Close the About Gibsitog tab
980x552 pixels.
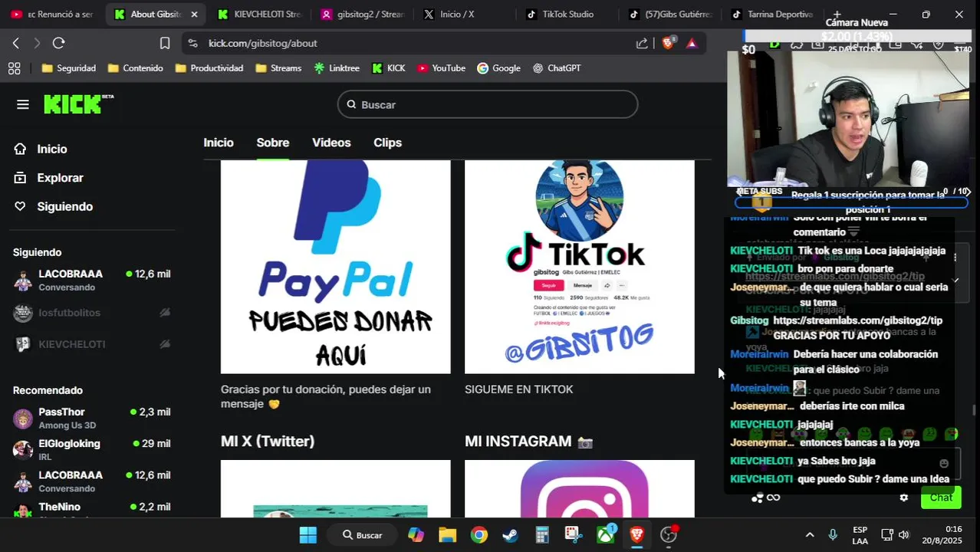coord(194,14)
